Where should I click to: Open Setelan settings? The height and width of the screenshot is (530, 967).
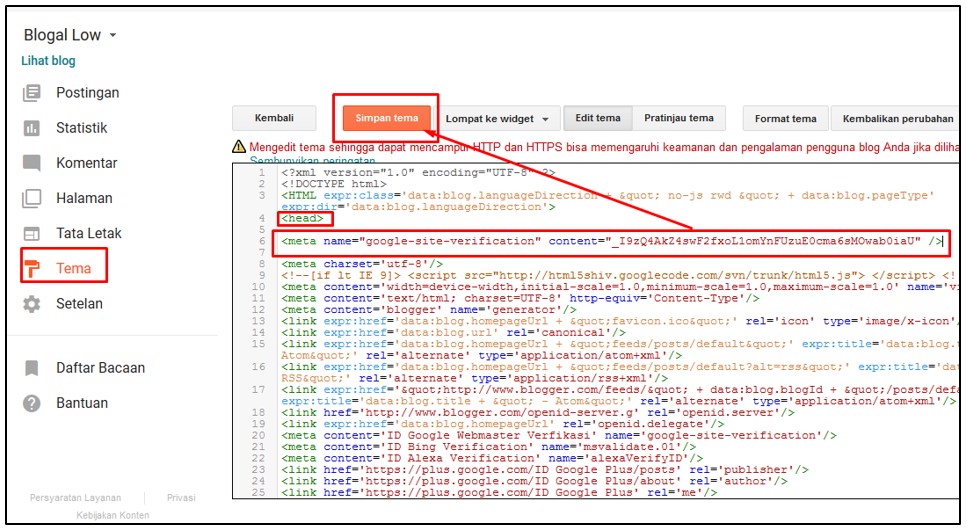pos(79,304)
